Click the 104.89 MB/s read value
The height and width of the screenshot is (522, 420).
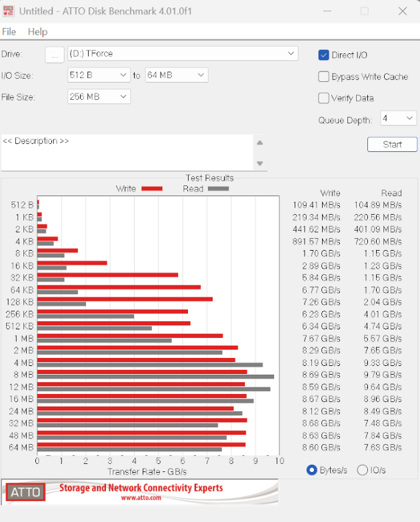[x=378, y=205]
